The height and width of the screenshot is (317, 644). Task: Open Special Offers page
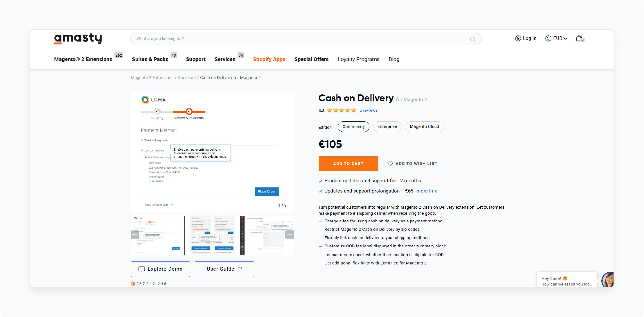point(311,59)
